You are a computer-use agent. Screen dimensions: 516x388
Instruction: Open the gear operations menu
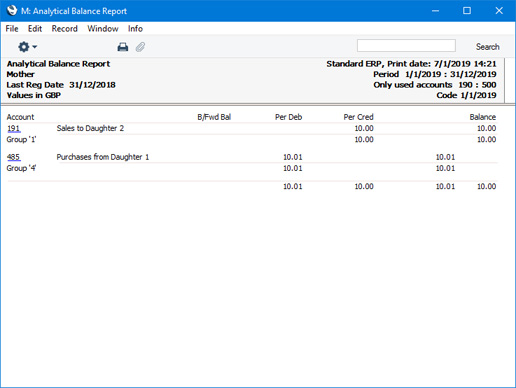(x=27, y=47)
